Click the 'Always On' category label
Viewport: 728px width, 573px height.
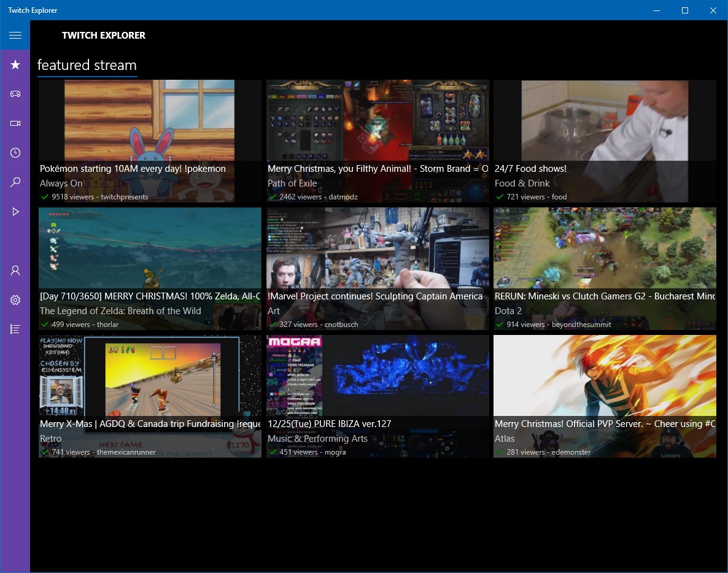[61, 183]
